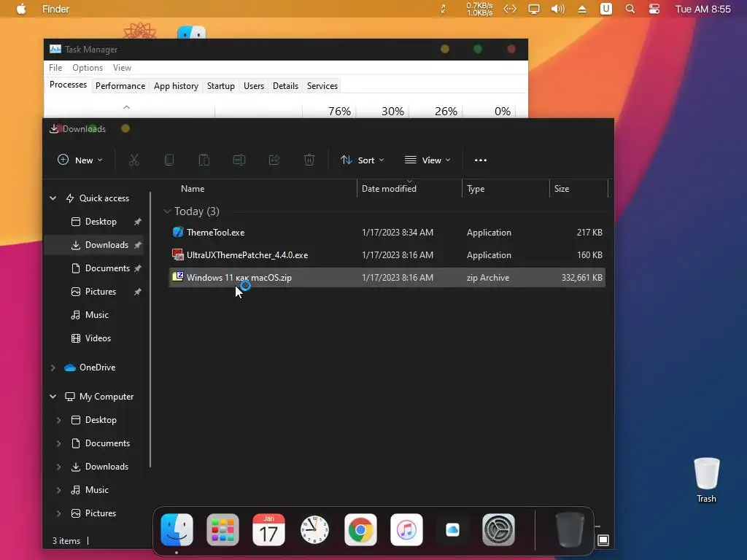Screen dimensions: 747x560
Task: Click the large icons view toggle in status bar
Action: point(603,540)
